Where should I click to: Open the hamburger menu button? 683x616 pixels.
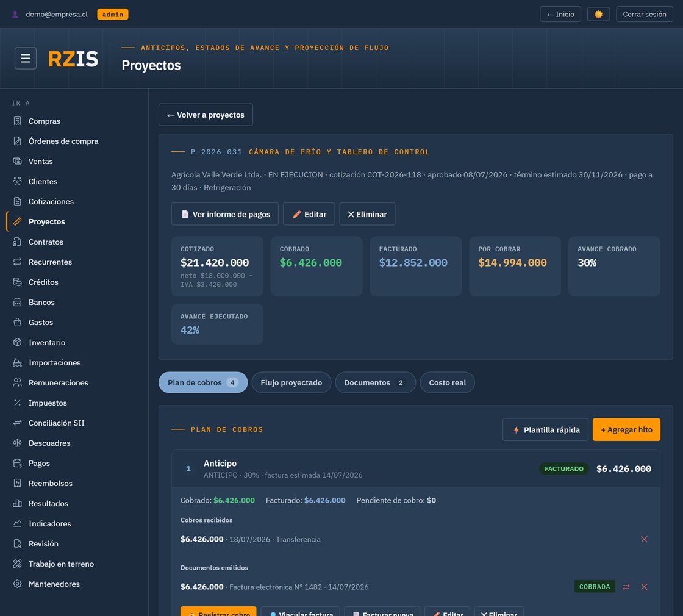(x=25, y=58)
